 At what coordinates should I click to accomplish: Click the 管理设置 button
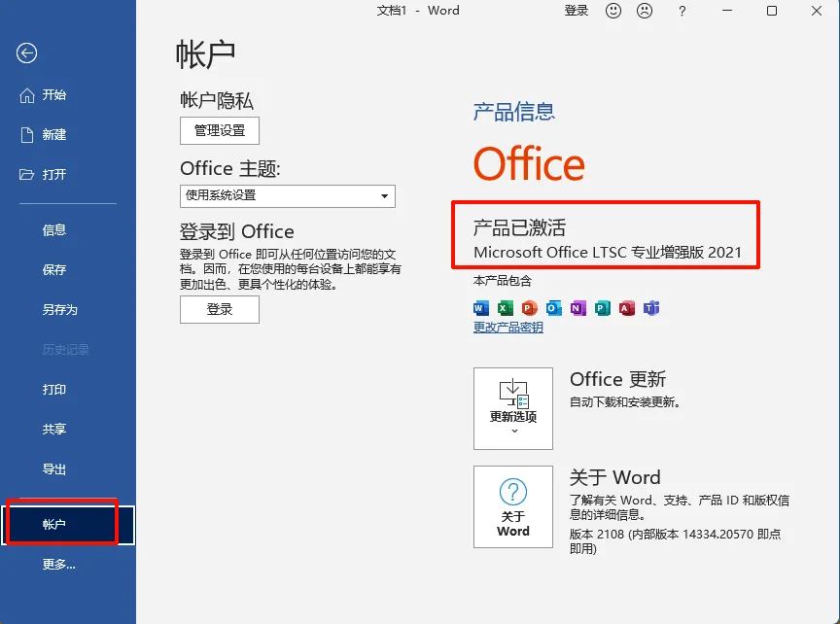click(x=220, y=130)
